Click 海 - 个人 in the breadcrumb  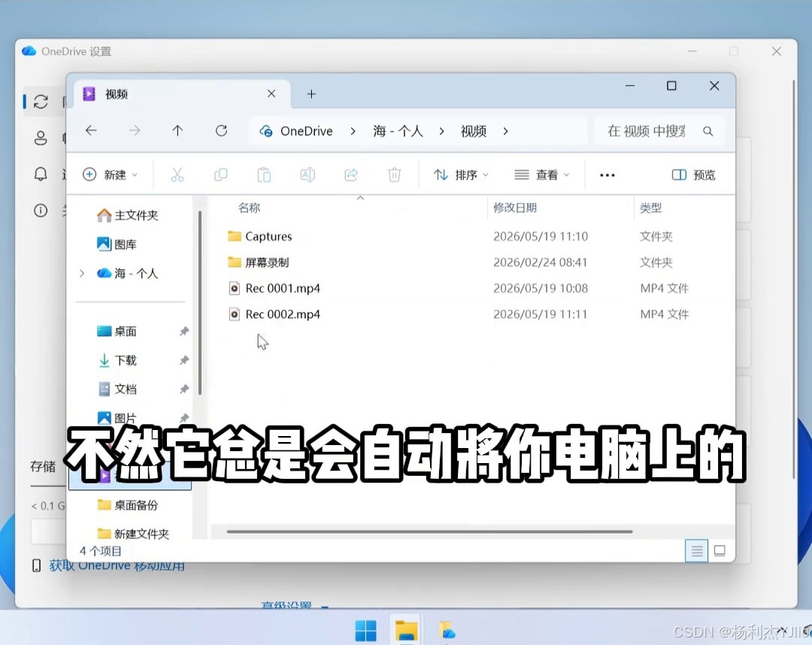[398, 132]
